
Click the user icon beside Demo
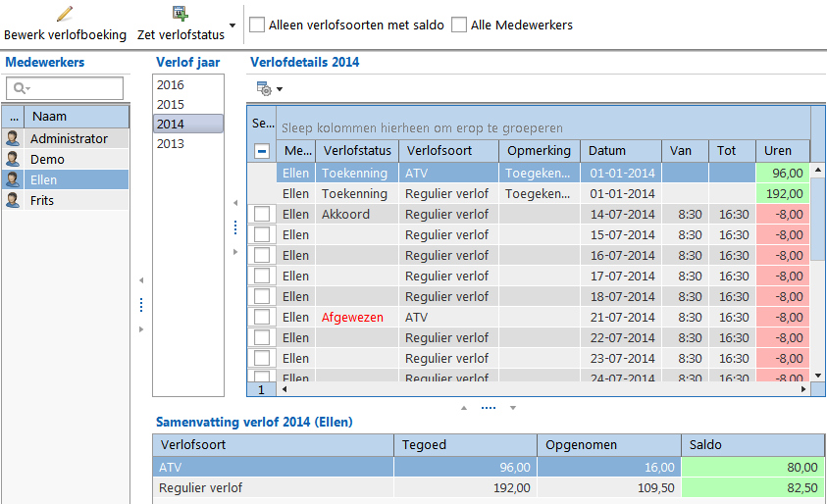13,160
